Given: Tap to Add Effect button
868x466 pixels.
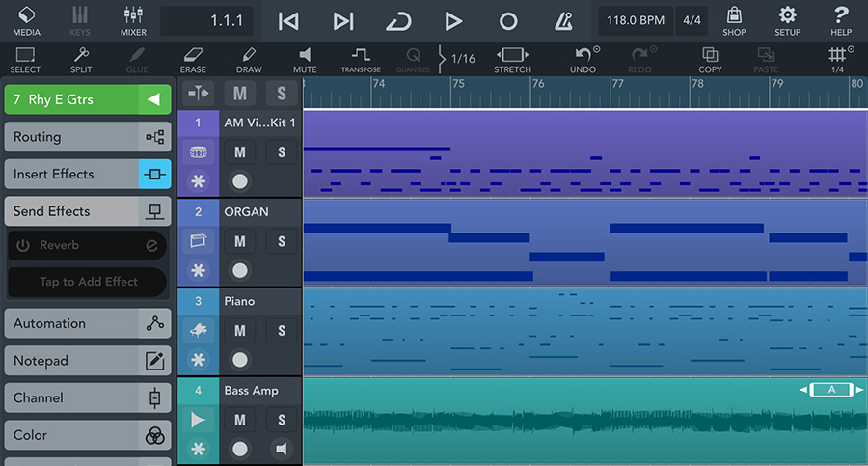Looking at the screenshot, I should 88,282.
